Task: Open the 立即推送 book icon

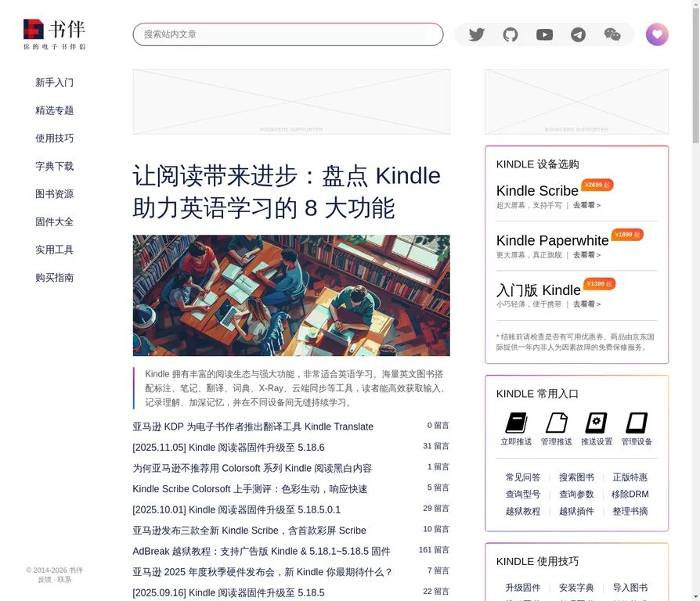Action: click(516, 423)
